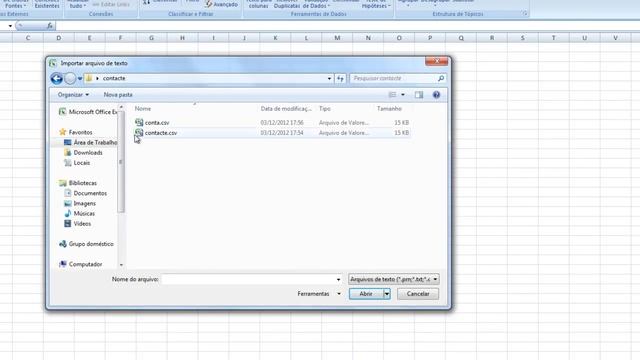640x360 pixels.
Task: Select the contacte.csv file icon
Action: pos(139,133)
